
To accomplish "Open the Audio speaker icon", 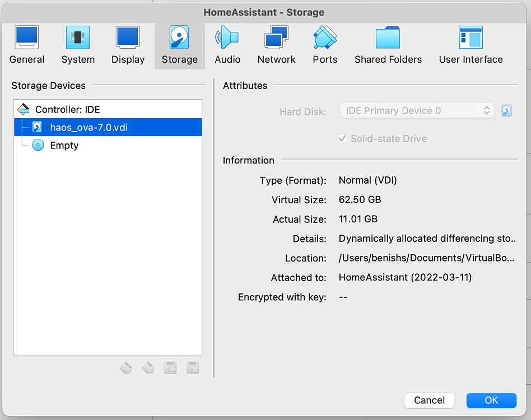I will pyautogui.click(x=227, y=37).
